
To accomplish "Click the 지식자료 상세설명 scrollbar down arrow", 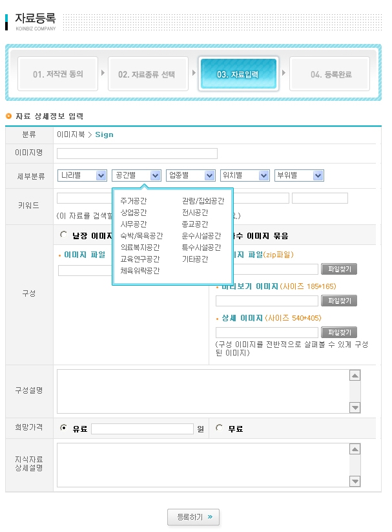I will click(x=355, y=481).
